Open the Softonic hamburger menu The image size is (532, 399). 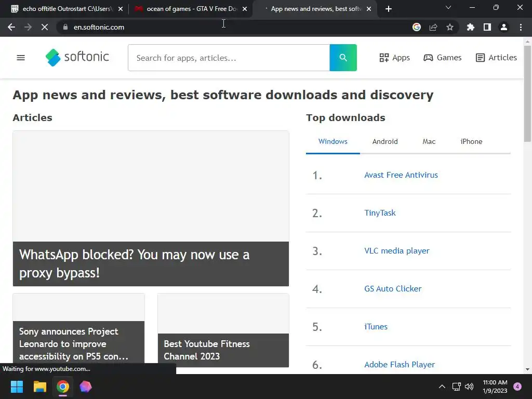pos(21,58)
